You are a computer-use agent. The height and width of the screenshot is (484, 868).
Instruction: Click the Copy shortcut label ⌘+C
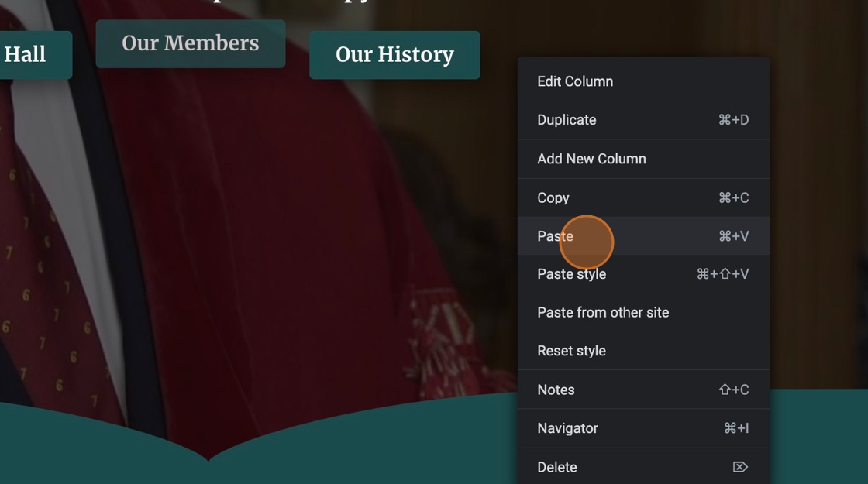pos(733,197)
